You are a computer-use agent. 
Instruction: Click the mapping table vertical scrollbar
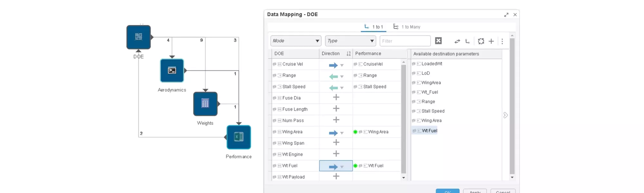click(403, 119)
